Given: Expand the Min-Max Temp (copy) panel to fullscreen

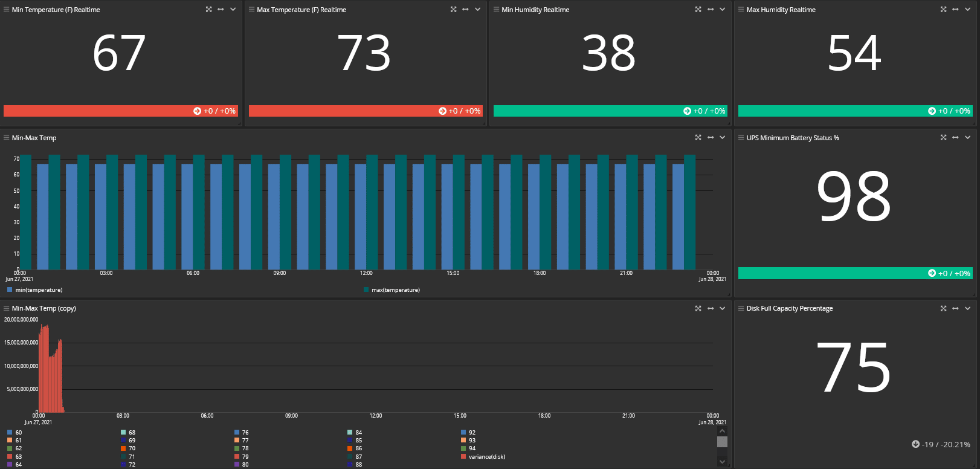Looking at the screenshot, I should (x=698, y=308).
